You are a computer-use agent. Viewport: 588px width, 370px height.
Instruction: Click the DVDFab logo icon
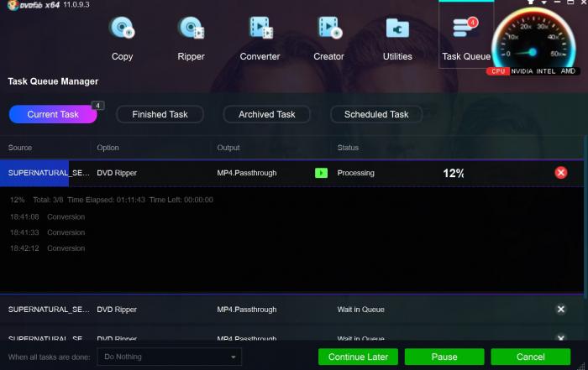tap(13, 5)
